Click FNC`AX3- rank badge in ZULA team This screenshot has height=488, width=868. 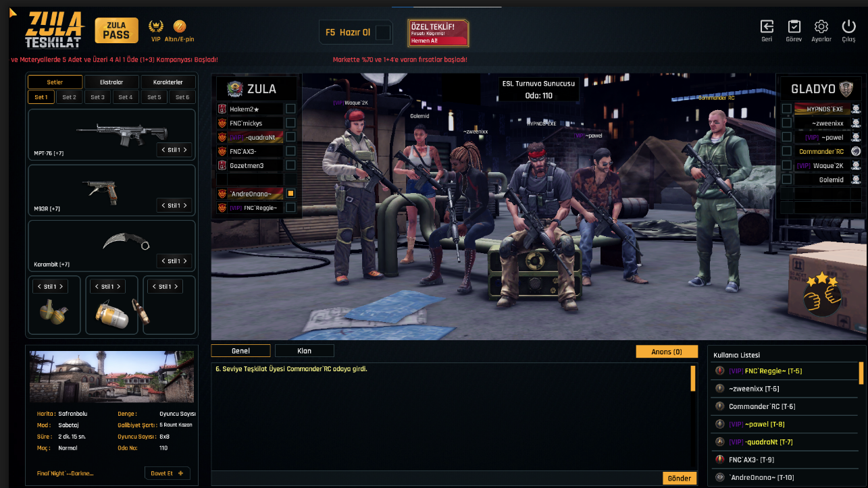tap(222, 151)
